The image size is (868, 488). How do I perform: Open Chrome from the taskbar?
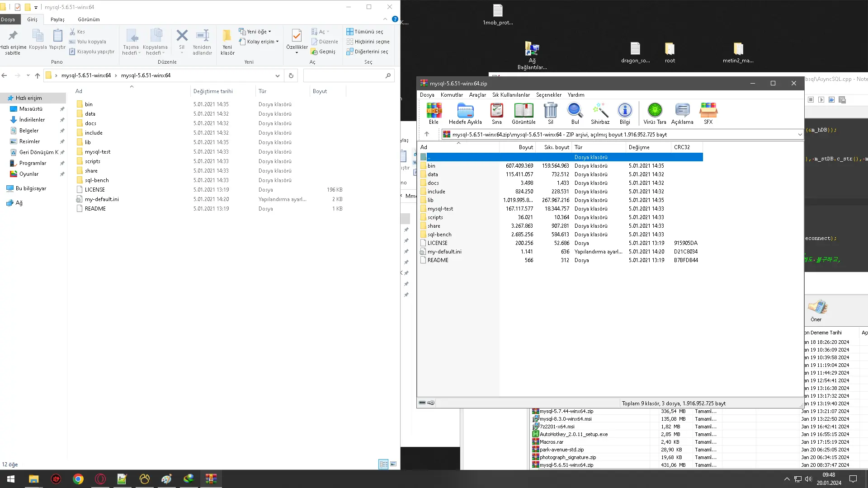tap(78, 479)
